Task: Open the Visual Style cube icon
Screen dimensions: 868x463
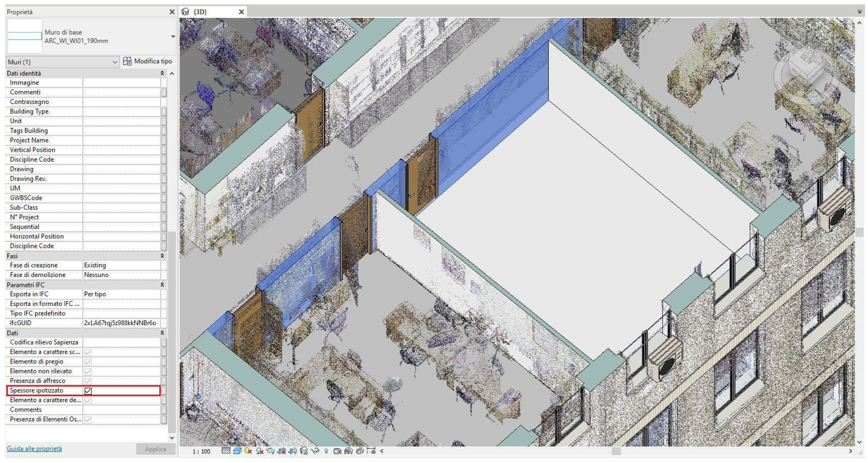Action: (238, 451)
